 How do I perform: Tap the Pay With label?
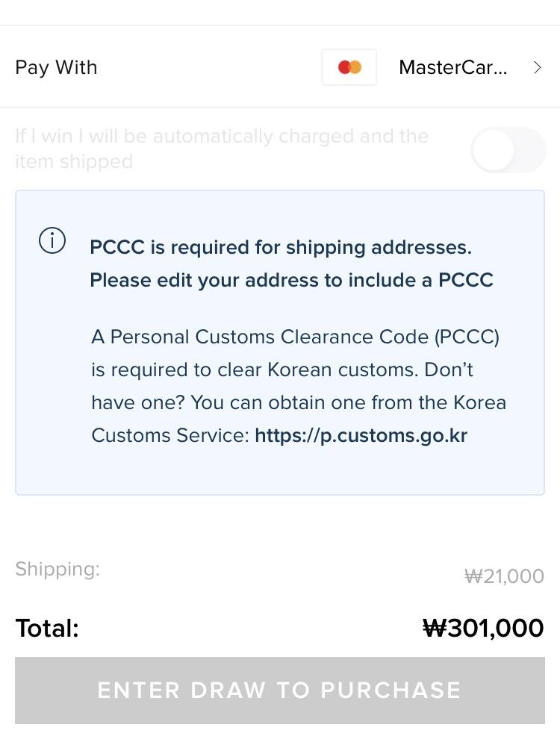[56, 67]
